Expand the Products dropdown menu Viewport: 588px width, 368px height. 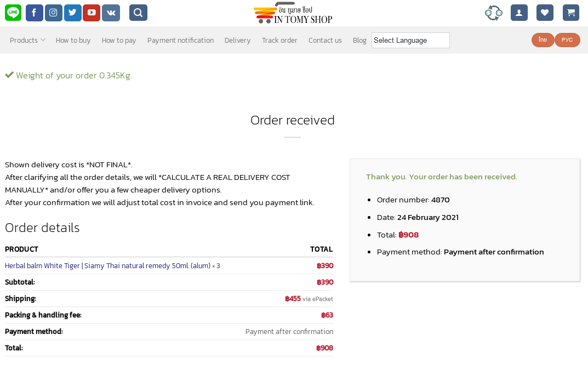[27, 40]
